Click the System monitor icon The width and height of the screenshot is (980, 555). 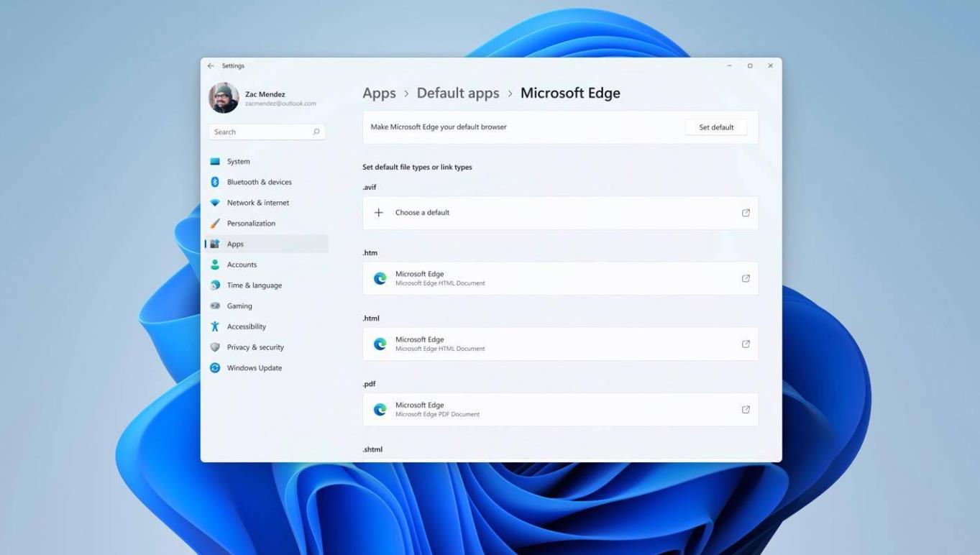(215, 161)
